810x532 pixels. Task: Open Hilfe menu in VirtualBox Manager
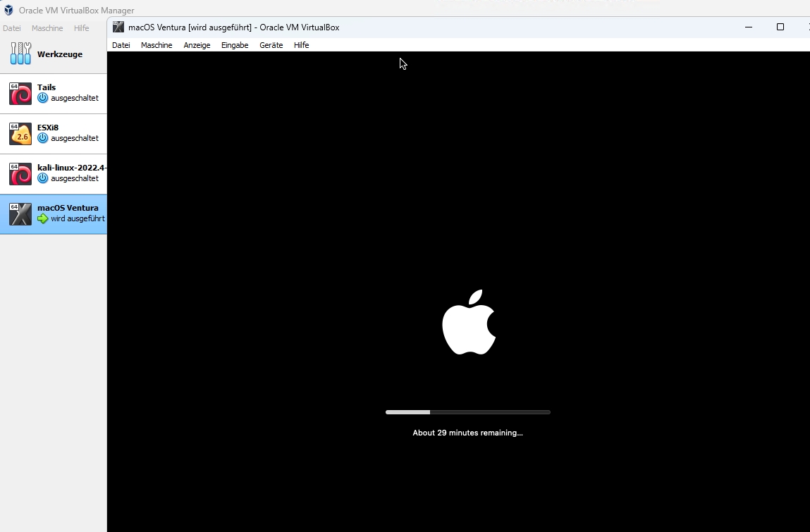(x=81, y=28)
